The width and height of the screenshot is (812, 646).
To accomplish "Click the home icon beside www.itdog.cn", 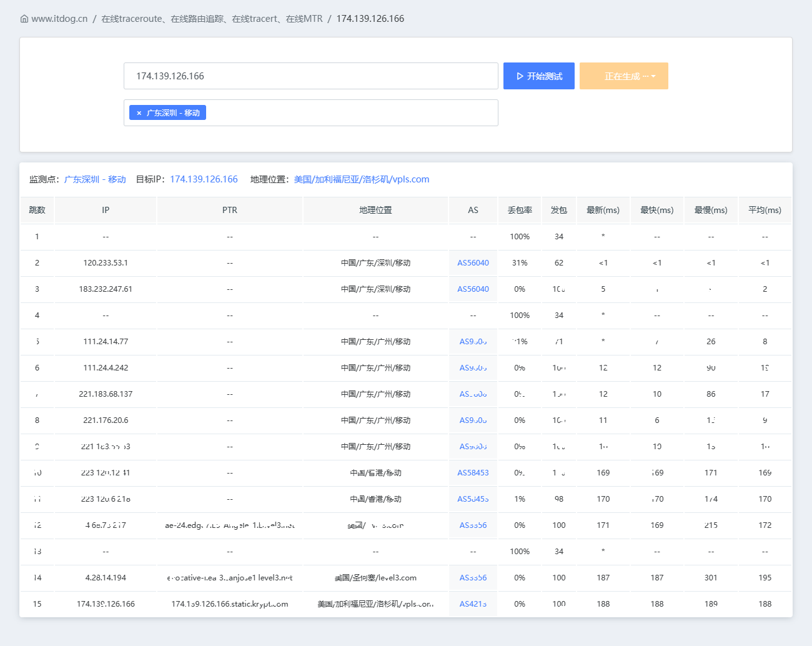I will click(24, 19).
